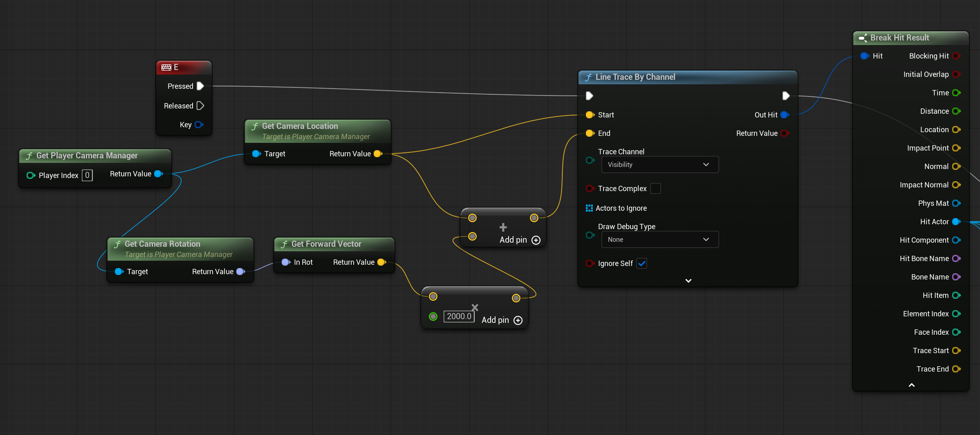Click In Rot pin on Get Forward Vector

click(x=286, y=262)
